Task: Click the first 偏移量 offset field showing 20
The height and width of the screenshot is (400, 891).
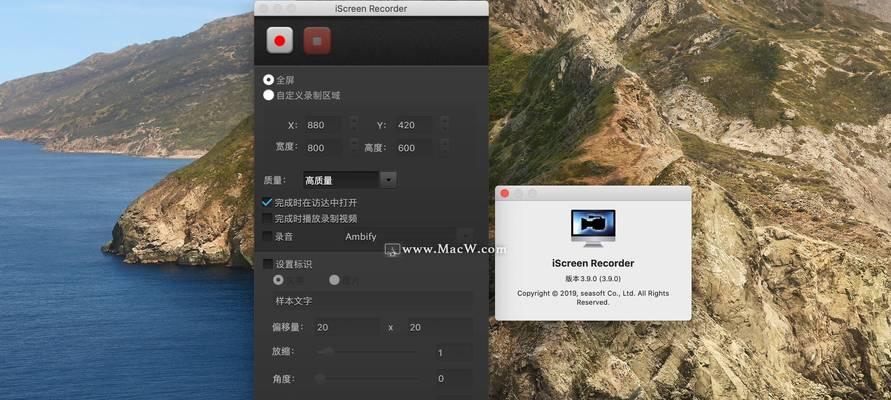Action: tap(345, 327)
